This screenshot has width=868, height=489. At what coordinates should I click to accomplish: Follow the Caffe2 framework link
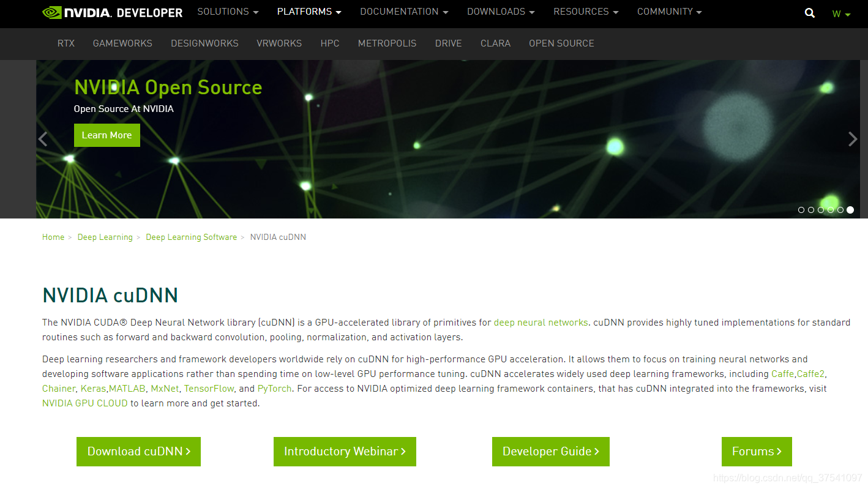coord(811,374)
